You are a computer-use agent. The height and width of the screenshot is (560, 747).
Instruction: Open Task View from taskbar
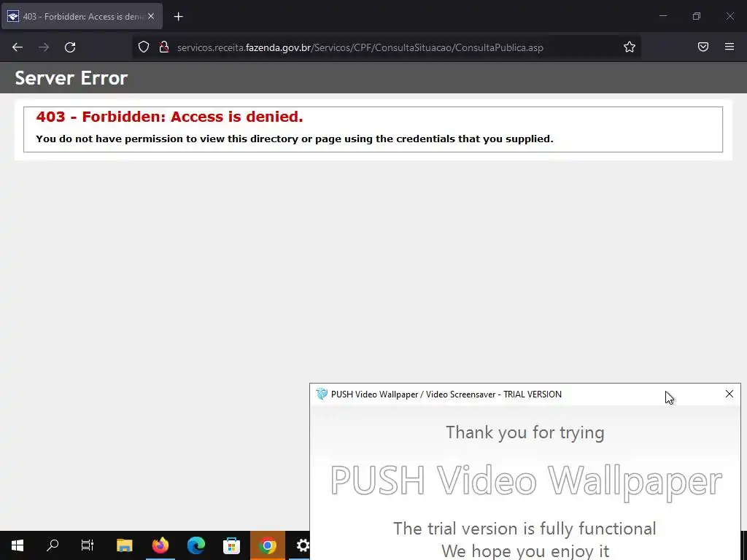[88, 545]
